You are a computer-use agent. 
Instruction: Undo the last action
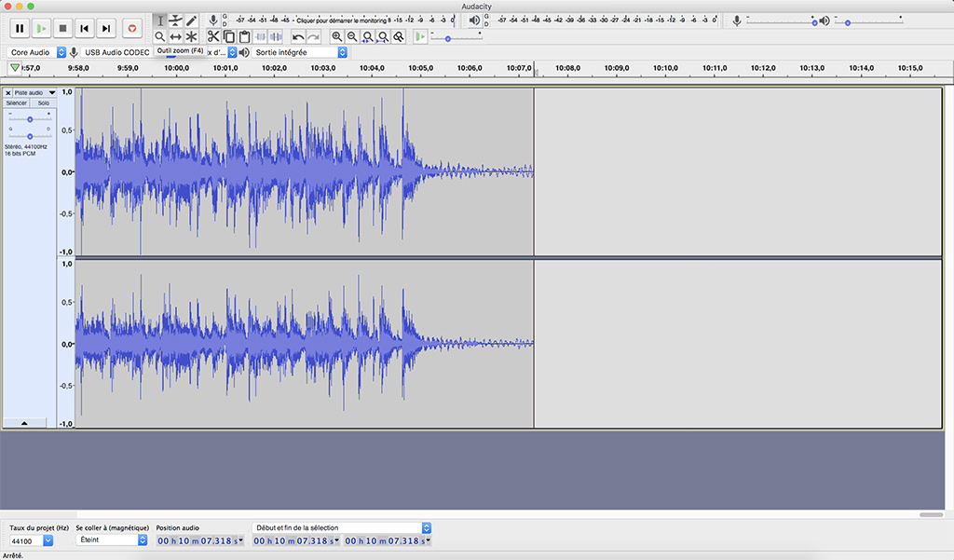pos(298,36)
